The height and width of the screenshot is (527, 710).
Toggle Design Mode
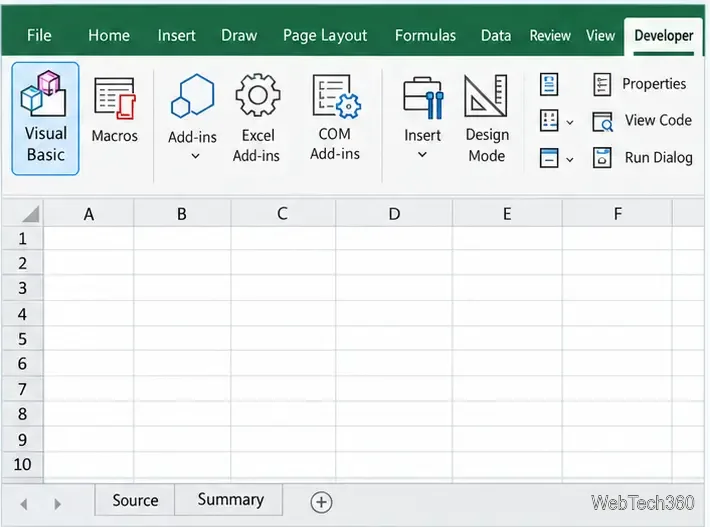(487, 119)
